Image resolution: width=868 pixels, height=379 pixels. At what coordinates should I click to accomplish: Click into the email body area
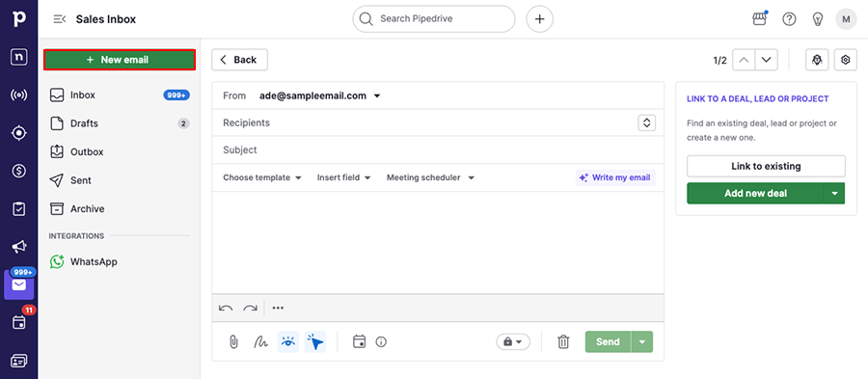pyautogui.click(x=438, y=242)
